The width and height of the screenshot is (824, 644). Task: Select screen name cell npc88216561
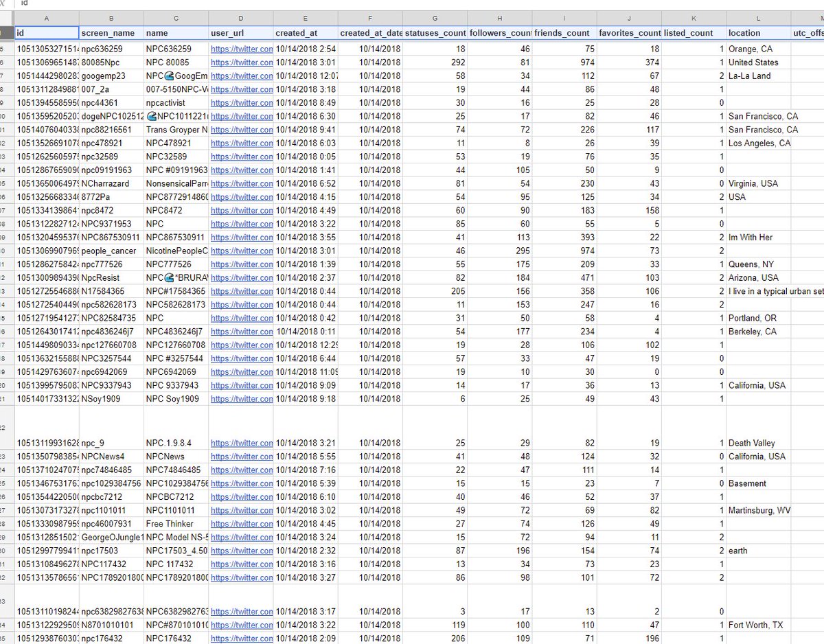(111, 130)
